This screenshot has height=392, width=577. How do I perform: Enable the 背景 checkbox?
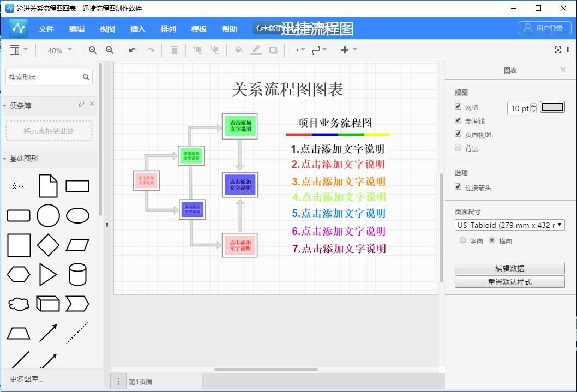point(458,148)
